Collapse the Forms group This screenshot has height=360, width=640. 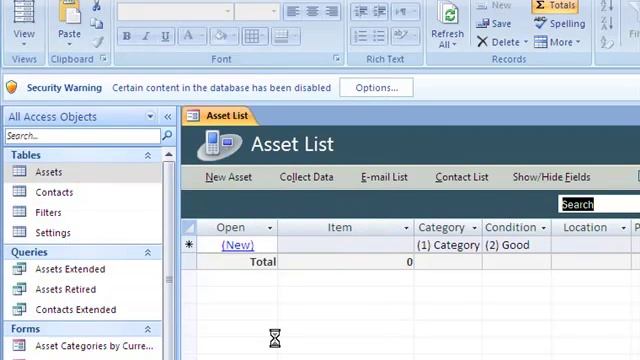tap(148, 329)
